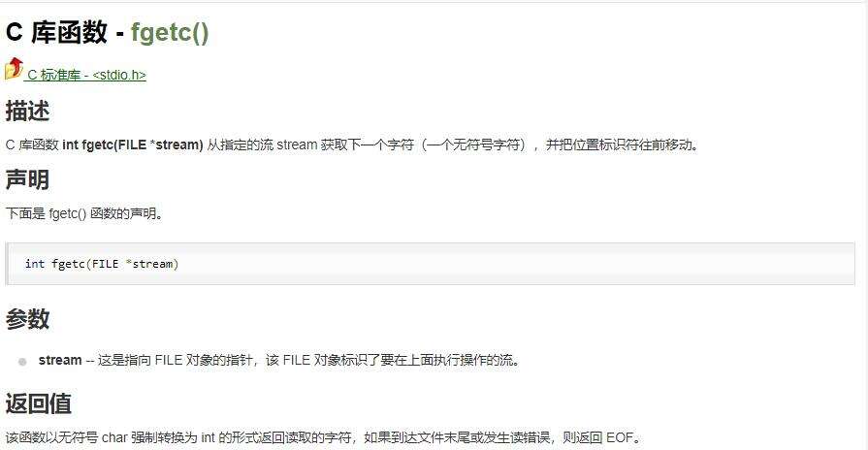Screen dimensions: 868x450
Task: Click the word char in return description
Action: 114,437
